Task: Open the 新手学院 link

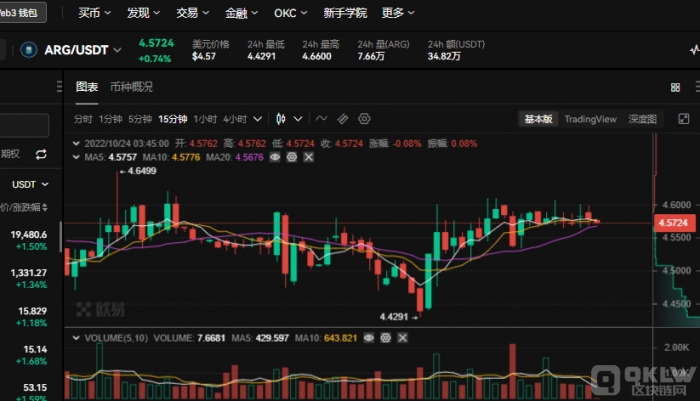Action: (x=344, y=13)
